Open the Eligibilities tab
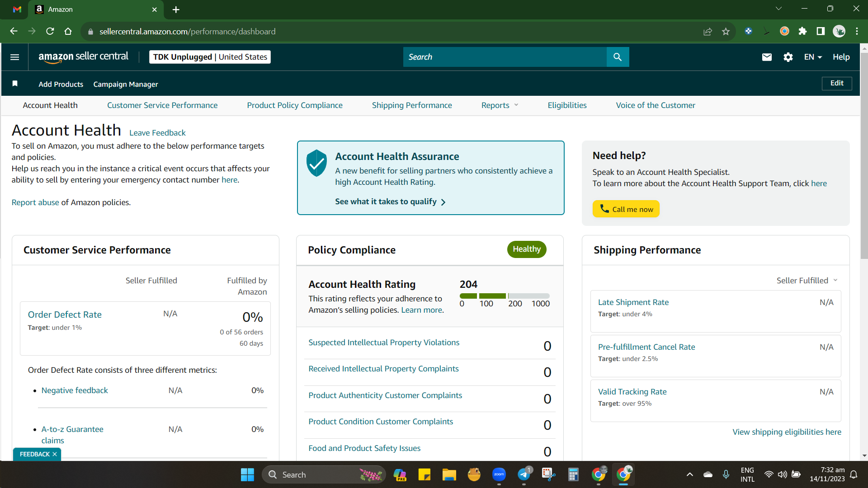 [567, 105]
